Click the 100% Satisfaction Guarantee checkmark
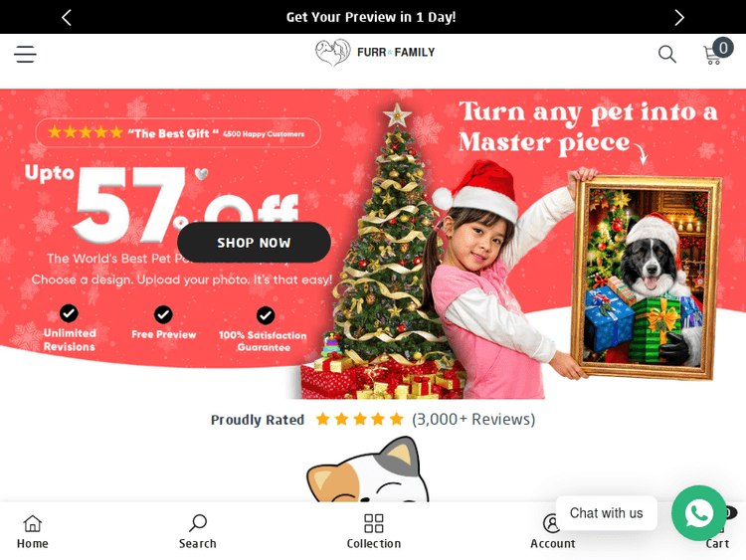 [266, 315]
